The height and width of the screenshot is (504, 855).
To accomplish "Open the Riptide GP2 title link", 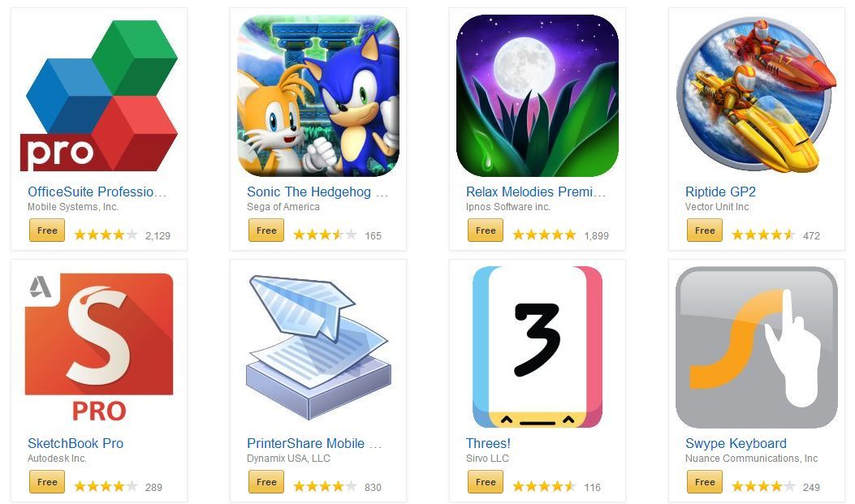I will tap(720, 192).
